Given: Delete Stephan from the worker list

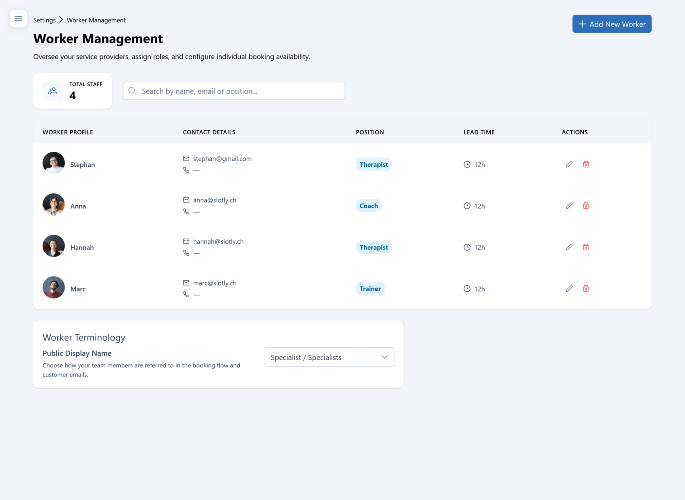Looking at the screenshot, I should click(x=586, y=164).
